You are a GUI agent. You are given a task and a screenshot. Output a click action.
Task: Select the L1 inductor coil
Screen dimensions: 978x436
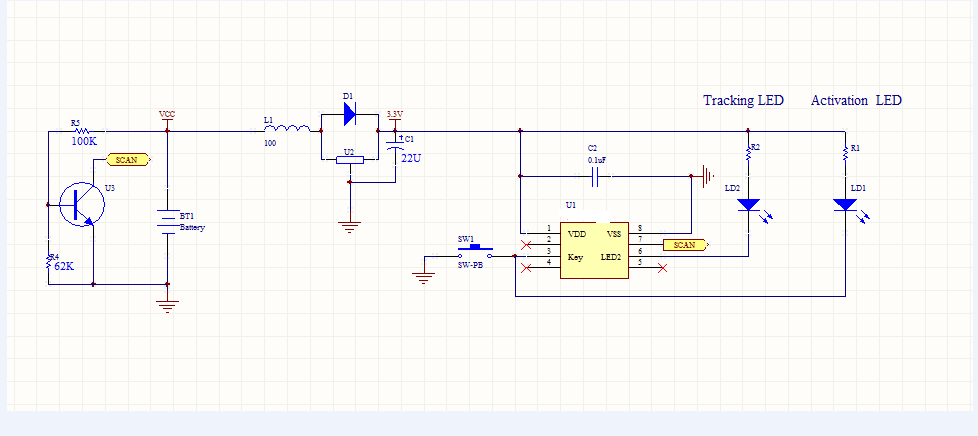click(291, 128)
